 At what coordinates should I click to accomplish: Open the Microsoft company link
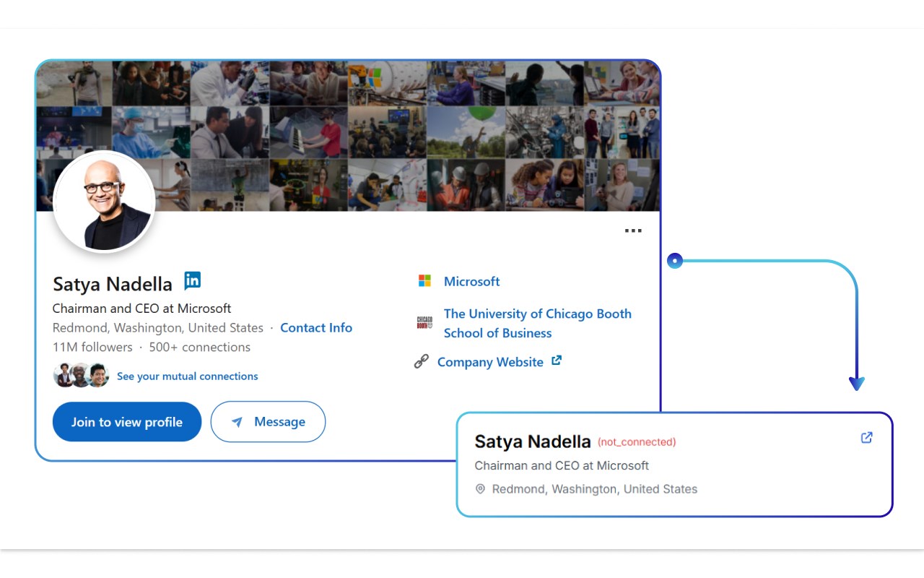(472, 281)
